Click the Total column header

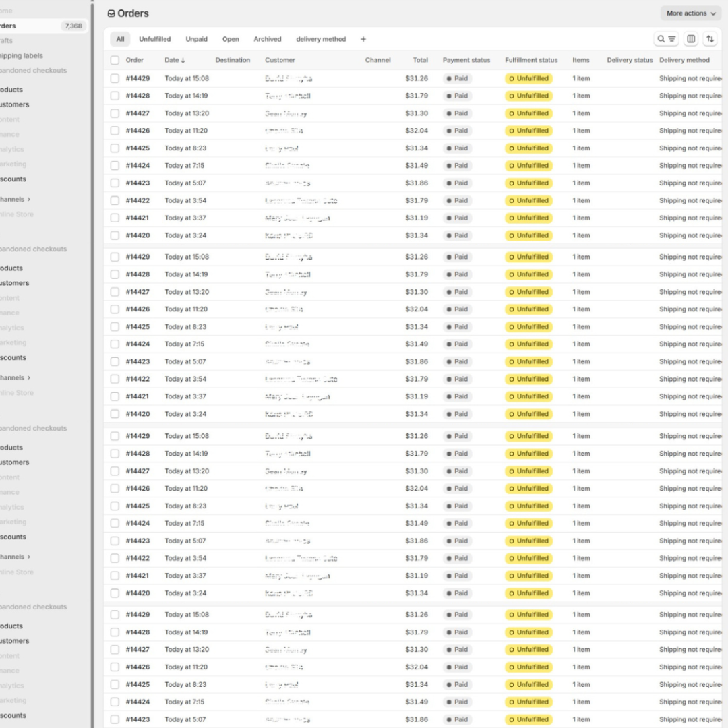coord(420,60)
